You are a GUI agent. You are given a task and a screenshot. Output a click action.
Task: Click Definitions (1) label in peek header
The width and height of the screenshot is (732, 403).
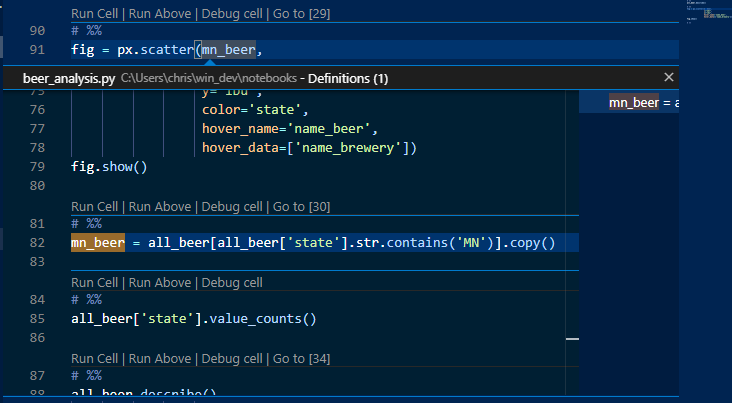348,78
